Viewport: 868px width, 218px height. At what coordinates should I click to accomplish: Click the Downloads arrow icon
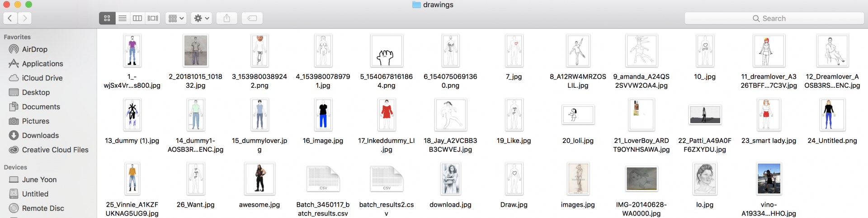tap(14, 135)
